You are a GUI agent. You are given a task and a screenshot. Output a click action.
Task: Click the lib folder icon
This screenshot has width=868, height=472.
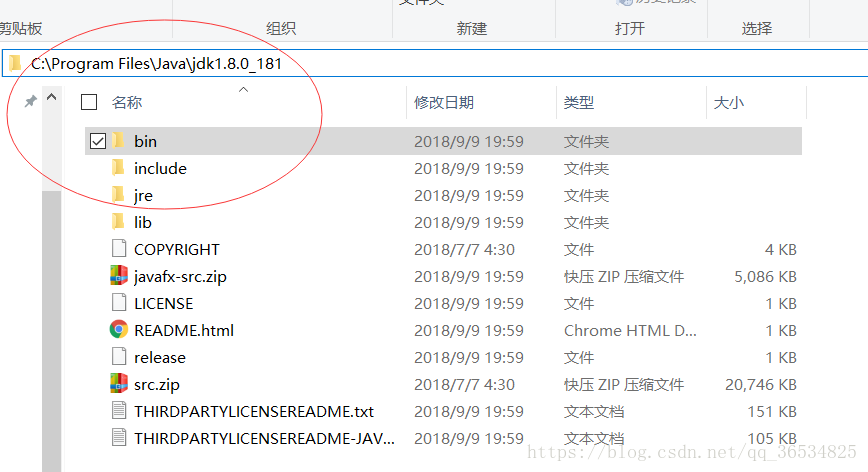[118, 222]
